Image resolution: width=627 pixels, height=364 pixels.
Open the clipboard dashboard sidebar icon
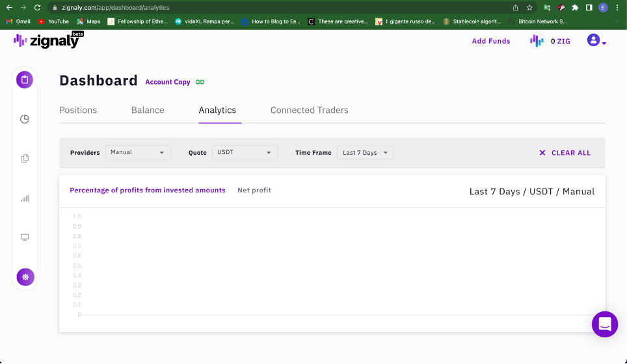25,80
